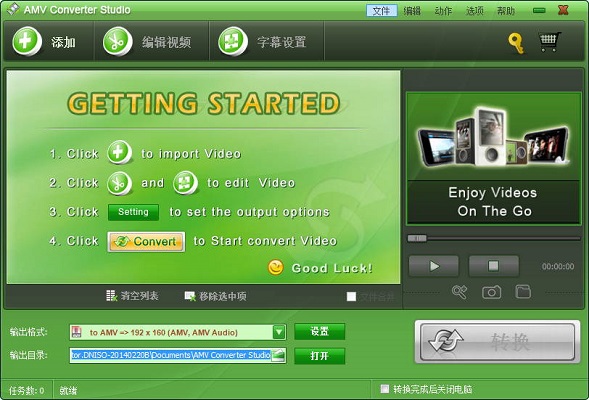Take a snapshot with the camera icon

[491, 292]
